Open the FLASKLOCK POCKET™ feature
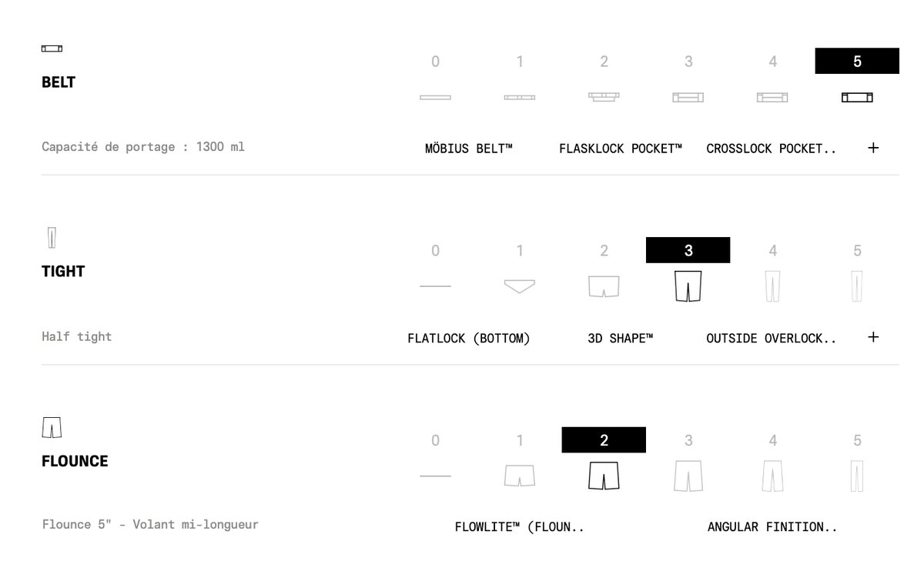Image resolution: width=924 pixels, height=561 pixels. (x=621, y=149)
